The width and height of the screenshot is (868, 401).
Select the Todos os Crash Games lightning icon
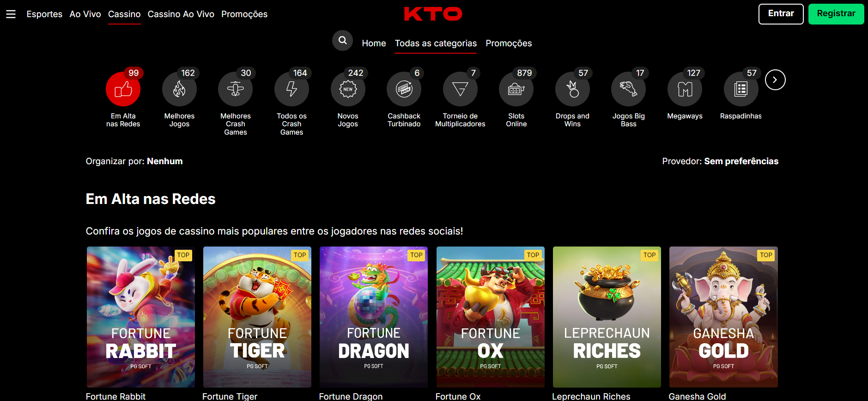[291, 89]
